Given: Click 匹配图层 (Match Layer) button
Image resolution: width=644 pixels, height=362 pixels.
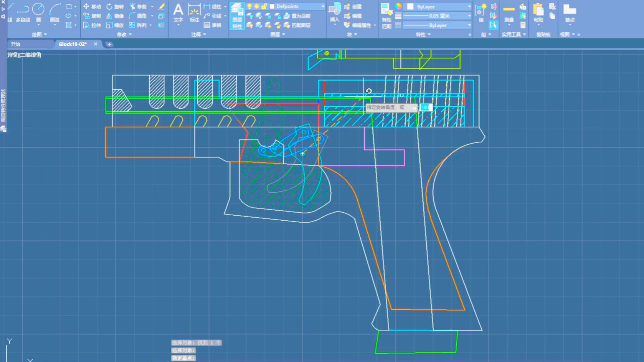Looking at the screenshot, I should 297,25.
